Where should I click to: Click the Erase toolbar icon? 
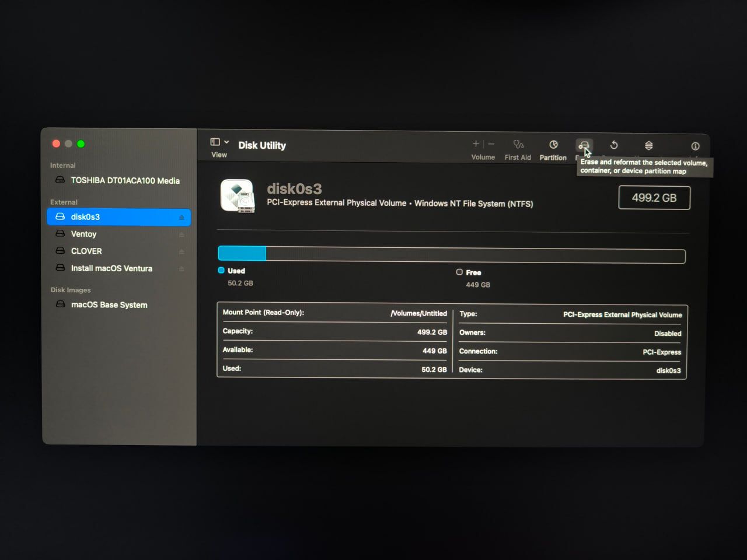point(584,145)
